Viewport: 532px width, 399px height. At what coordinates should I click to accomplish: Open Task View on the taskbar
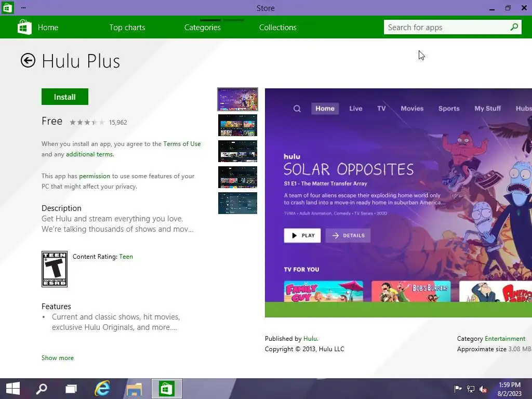coord(71,389)
